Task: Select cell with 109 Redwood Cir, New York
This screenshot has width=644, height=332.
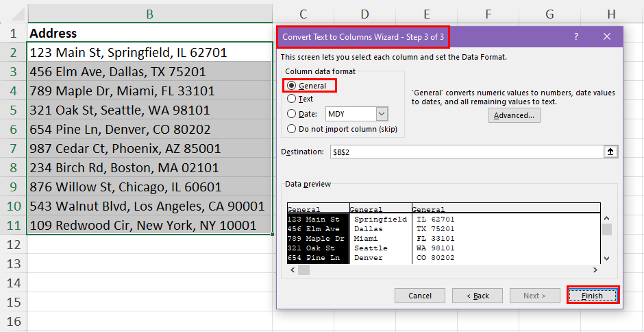Action: pos(150,225)
